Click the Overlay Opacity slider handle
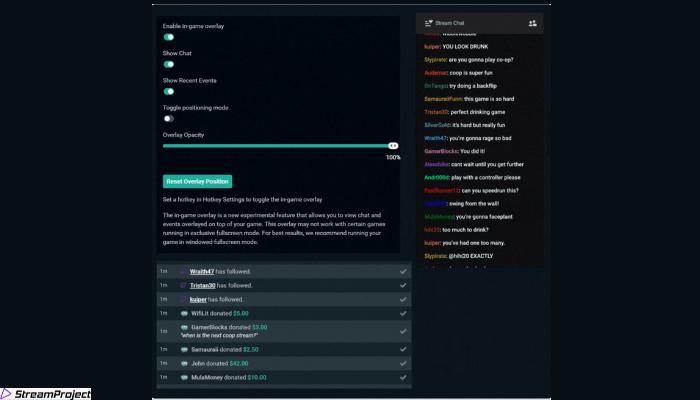Viewport: 700px width, 400px height. (x=393, y=146)
